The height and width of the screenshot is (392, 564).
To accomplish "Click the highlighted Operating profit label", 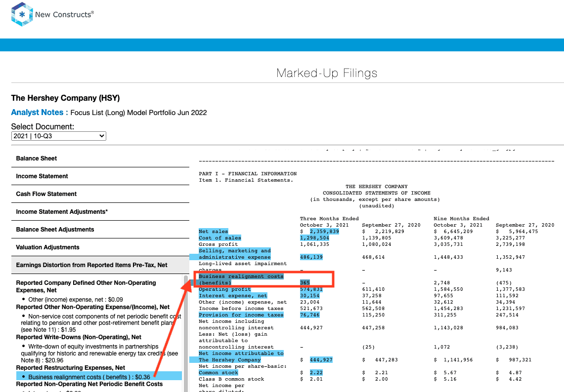I will [224, 289].
